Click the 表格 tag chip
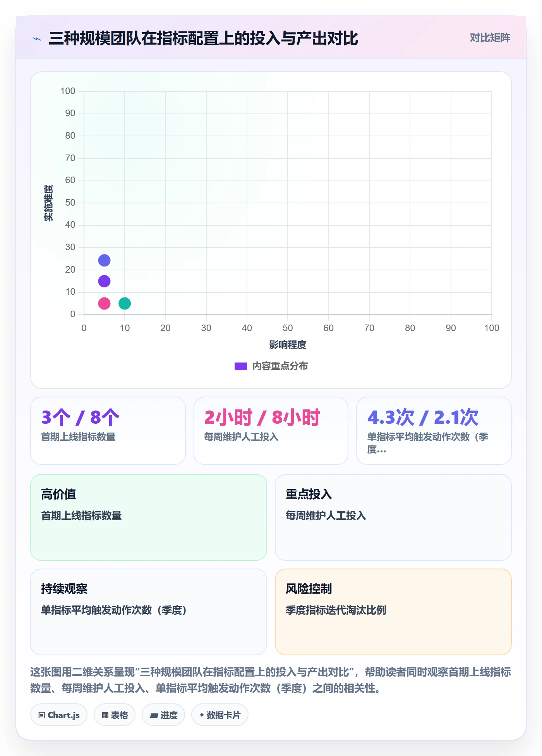The image size is (542, 756). [x=115, y=715]
